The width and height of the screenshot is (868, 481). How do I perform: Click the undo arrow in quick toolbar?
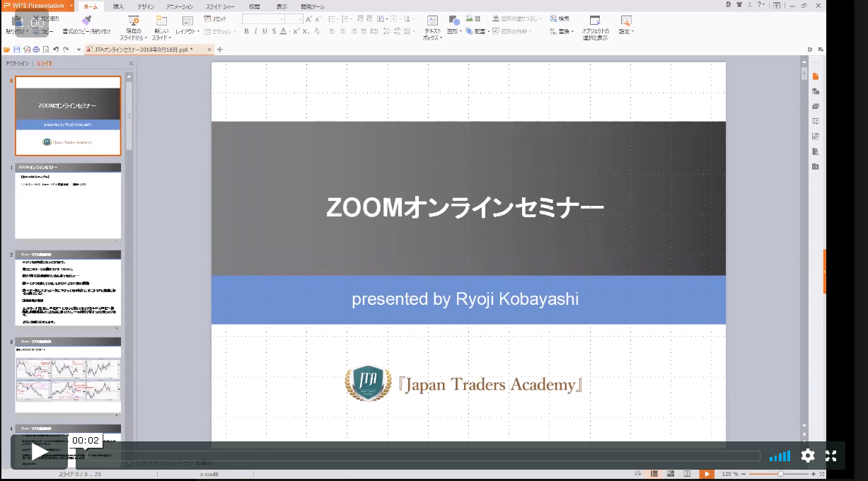[55, 50]
